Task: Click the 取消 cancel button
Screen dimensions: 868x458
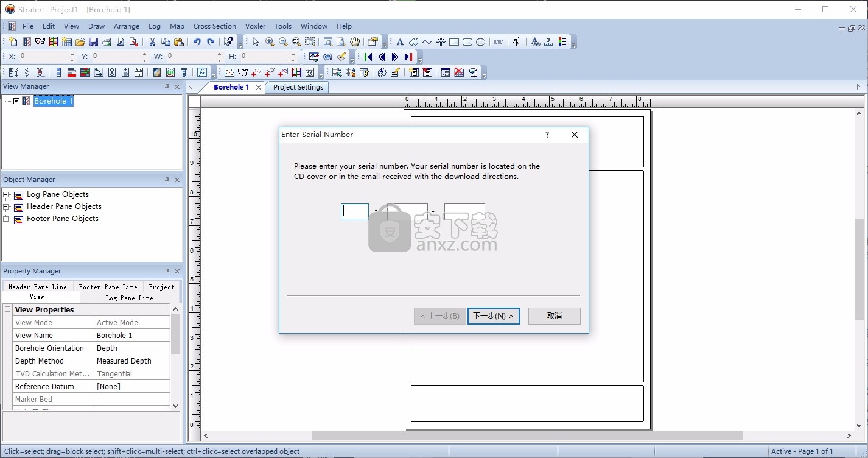Action: tap(555, 316)
